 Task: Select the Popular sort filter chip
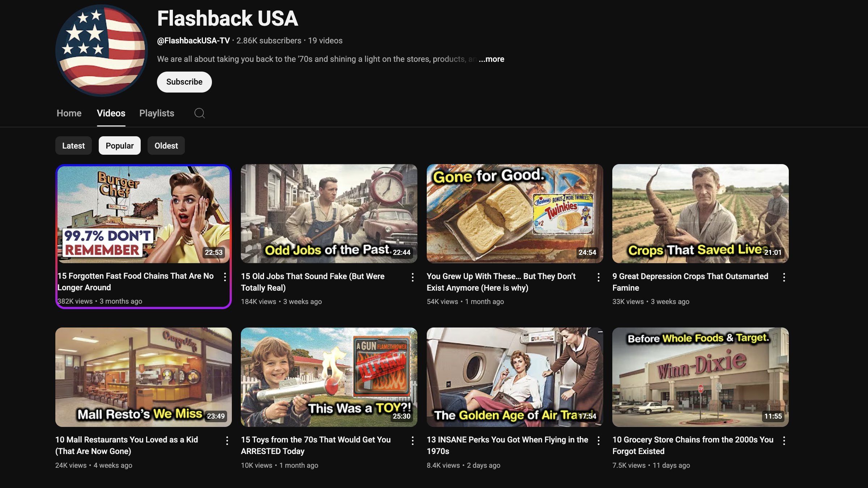pos(120,146)
